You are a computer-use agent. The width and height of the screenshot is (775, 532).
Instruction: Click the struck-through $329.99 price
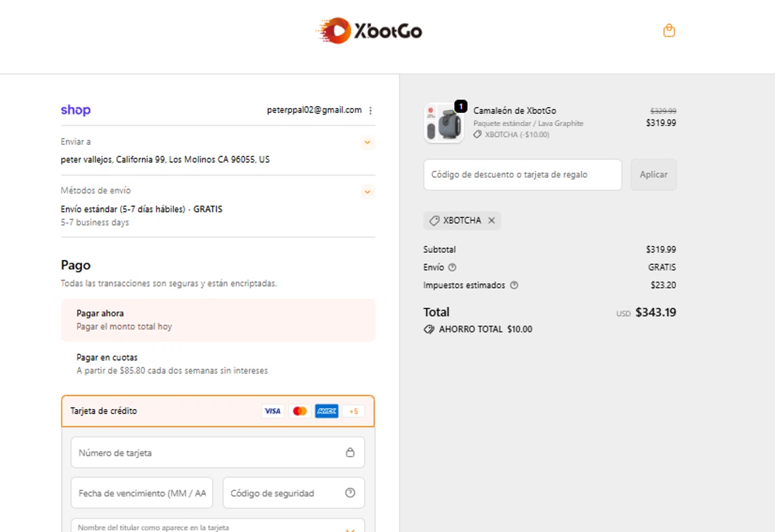[x=663, y=111]
